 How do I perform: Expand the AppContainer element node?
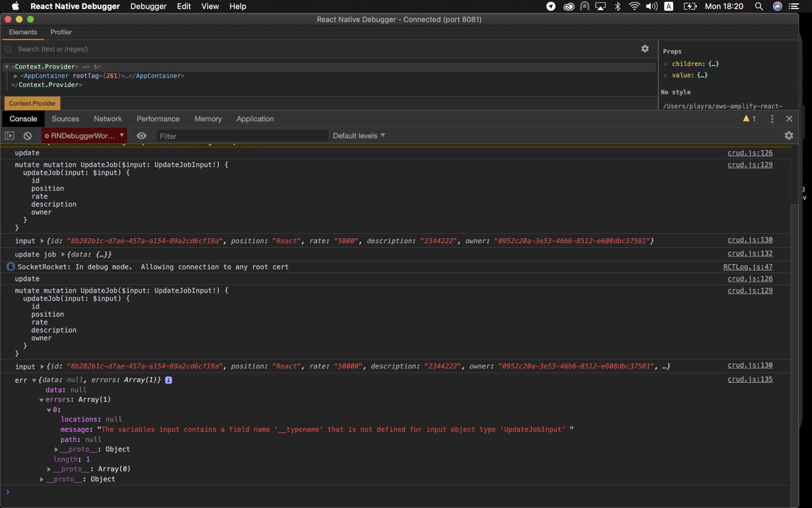(x=16, y=76)
